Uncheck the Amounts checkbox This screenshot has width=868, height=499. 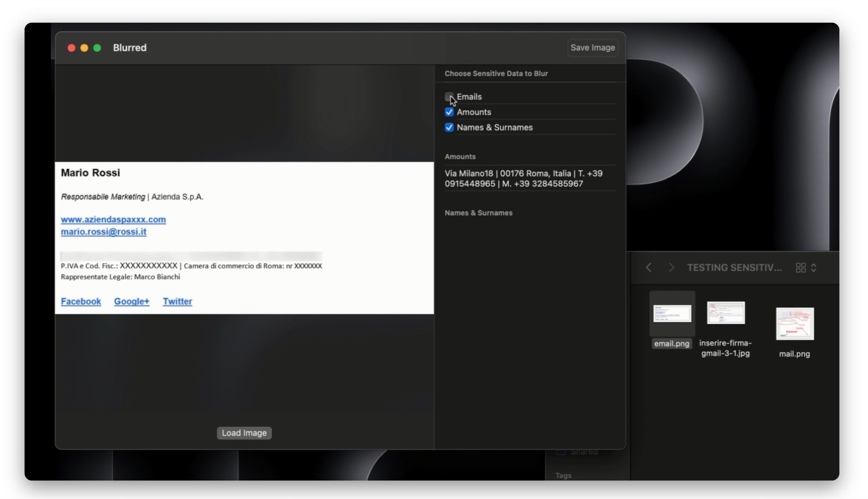coord(449,112)
